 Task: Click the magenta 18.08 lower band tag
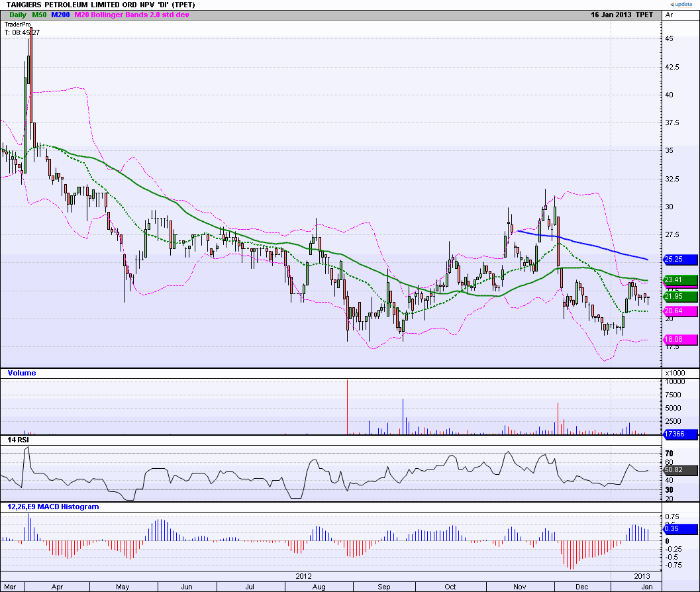click(x=681, y=340)
